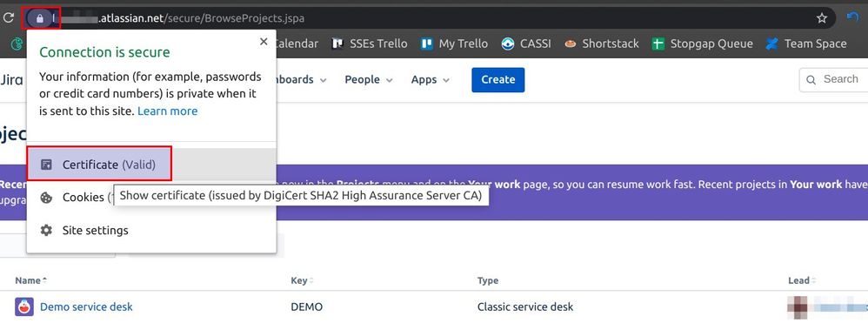Open Stopgap Queue bookmark

[702, 44]
